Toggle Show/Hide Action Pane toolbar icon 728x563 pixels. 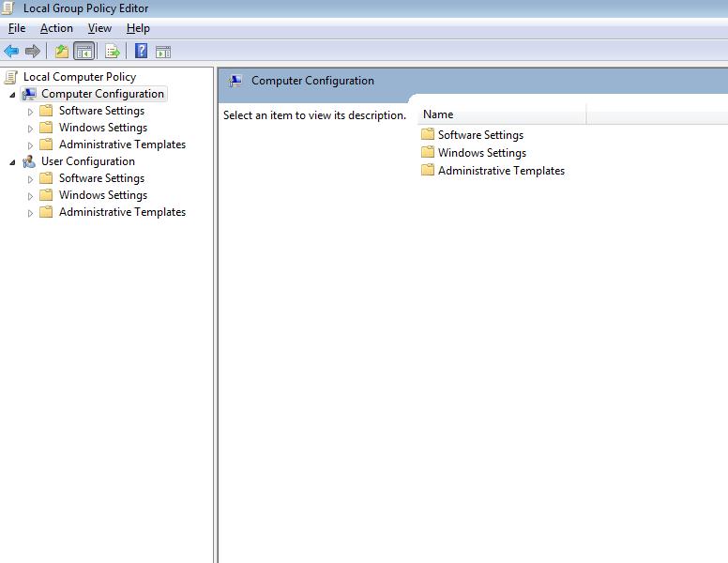click(163, 52)
